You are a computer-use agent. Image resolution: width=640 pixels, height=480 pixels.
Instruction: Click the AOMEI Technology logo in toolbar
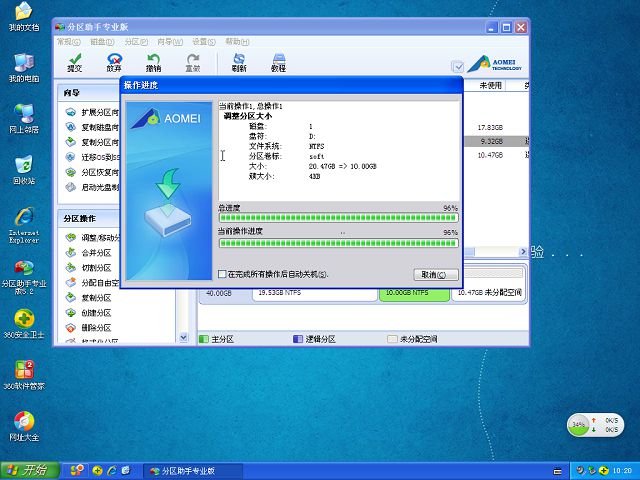[495, 64]
